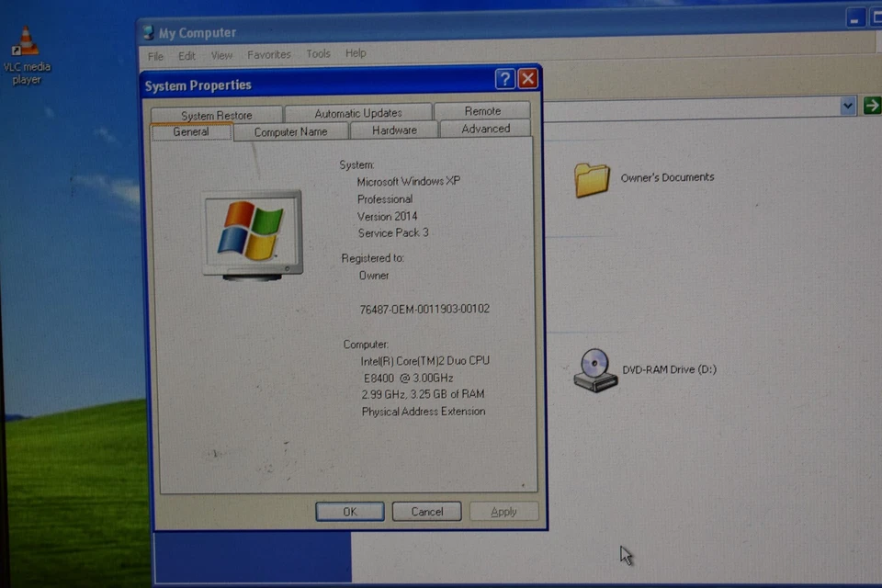The width and height of the screenshot is (882, 588).
Task: Click the green Go arrow
Action: pyautogui.click(x=870, y=105)
